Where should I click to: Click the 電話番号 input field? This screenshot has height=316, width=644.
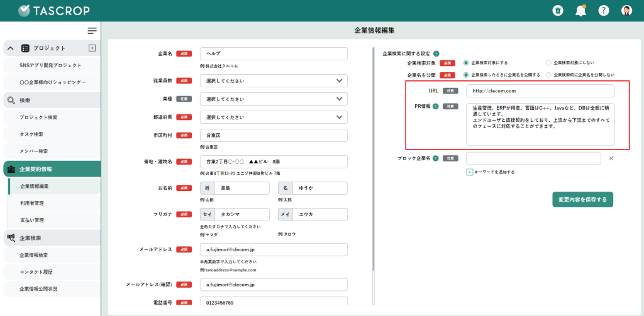pos(274,301)
